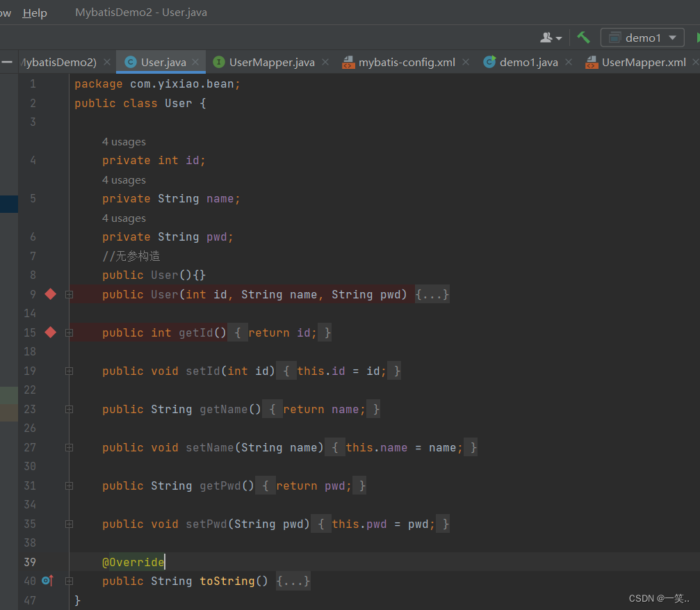Toggle breakpoint on line 15

[x=51, y=332]
